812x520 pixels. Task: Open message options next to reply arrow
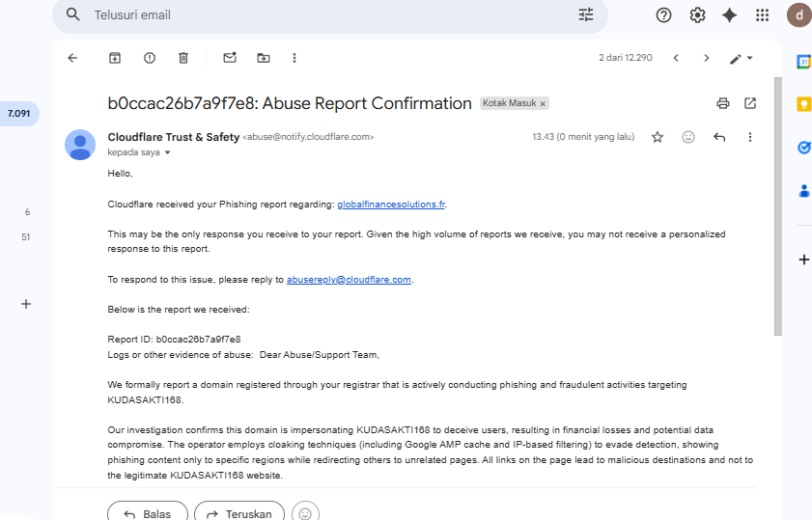(x=750, y=137)
